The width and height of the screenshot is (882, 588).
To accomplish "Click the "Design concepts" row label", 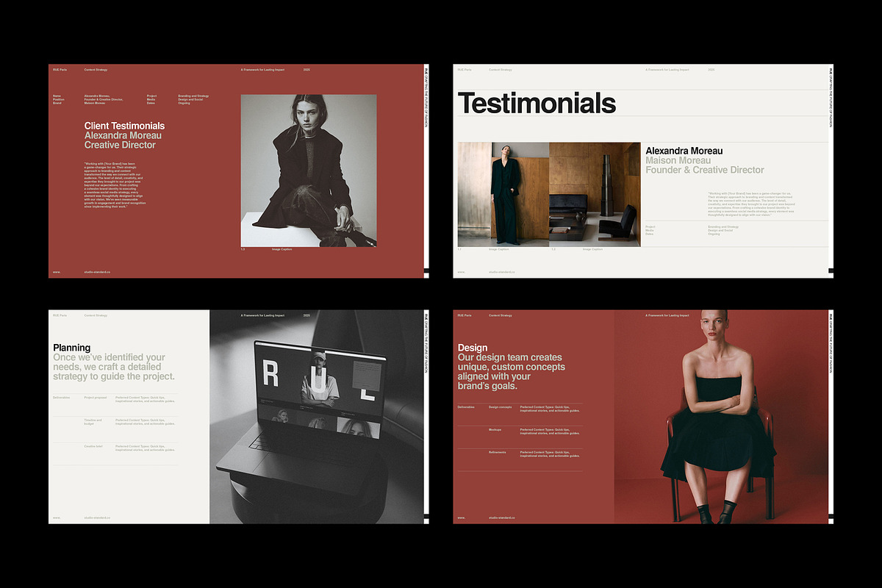I will tap(500, 406).
